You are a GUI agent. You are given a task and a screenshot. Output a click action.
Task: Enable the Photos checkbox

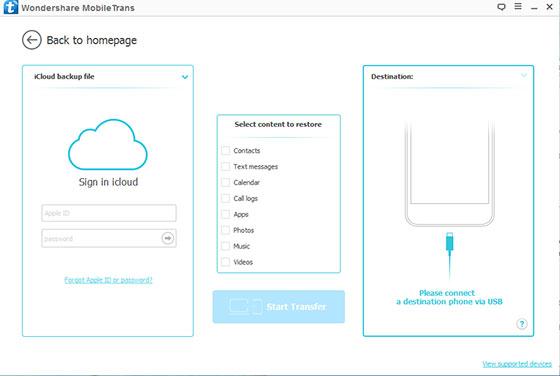225,230
